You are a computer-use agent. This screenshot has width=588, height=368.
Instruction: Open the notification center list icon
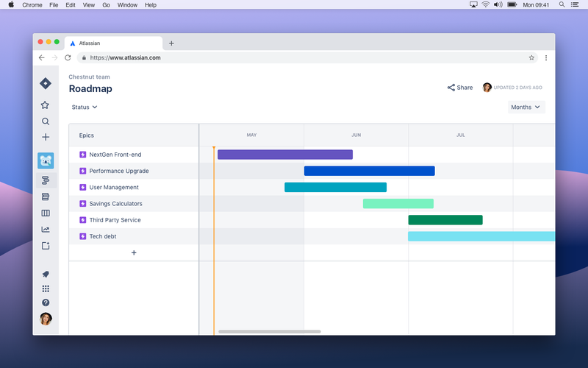(x=575, y=4)
